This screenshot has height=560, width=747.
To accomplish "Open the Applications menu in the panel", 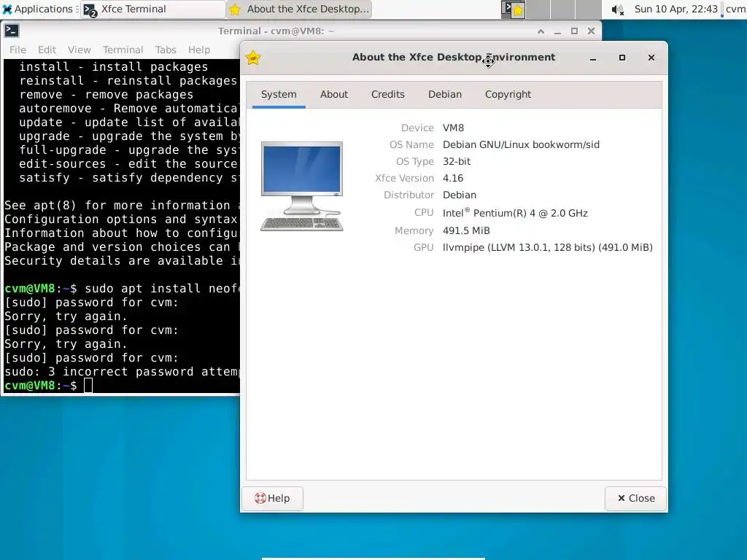I will click(x=38, y=9).
